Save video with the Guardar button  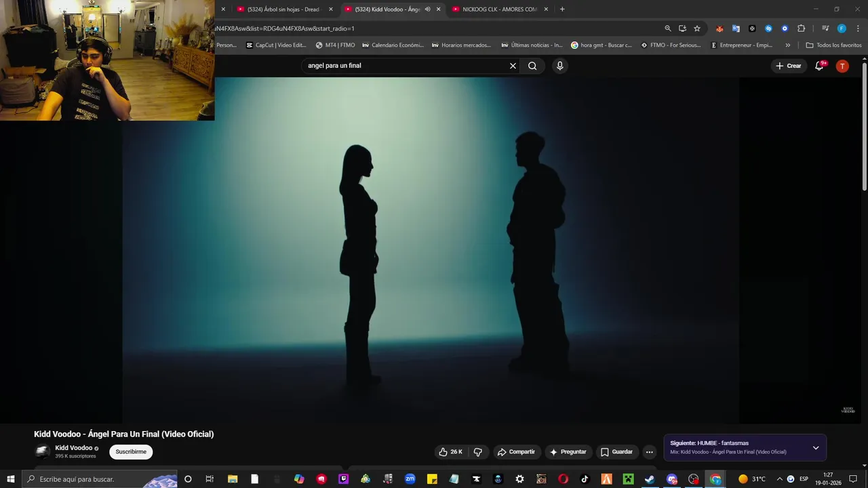point(616,452)
